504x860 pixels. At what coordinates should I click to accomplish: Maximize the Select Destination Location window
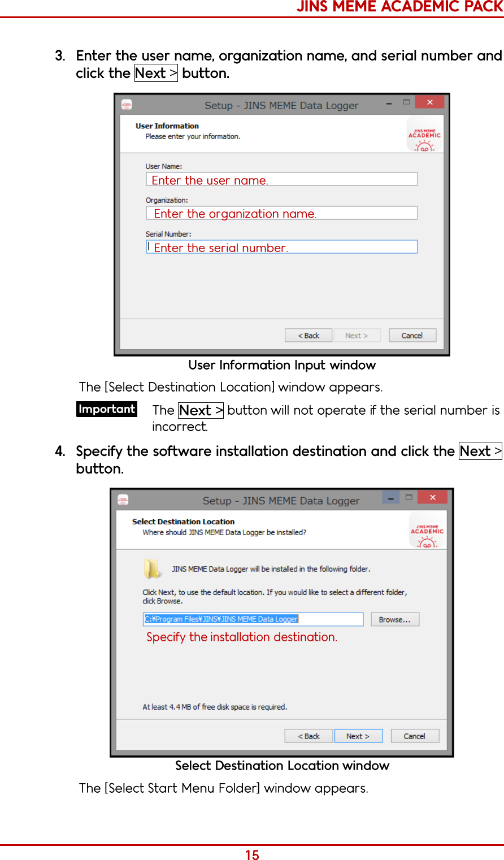[409, 497]
